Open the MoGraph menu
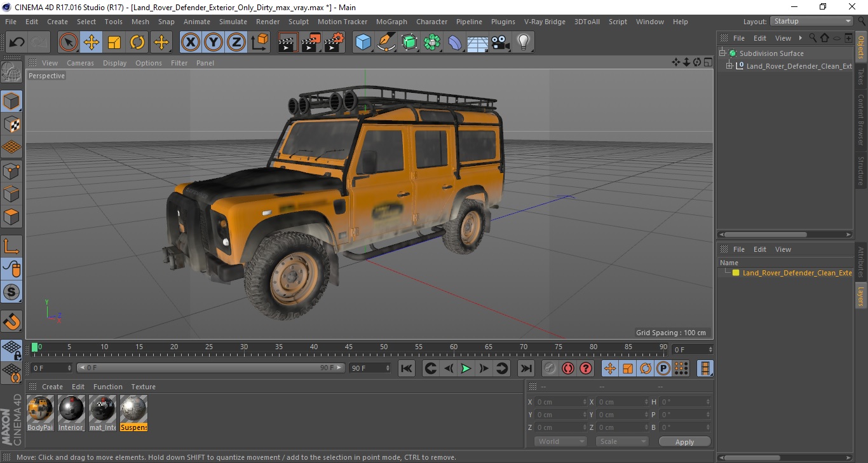868x463 pixels. point(391,22)
